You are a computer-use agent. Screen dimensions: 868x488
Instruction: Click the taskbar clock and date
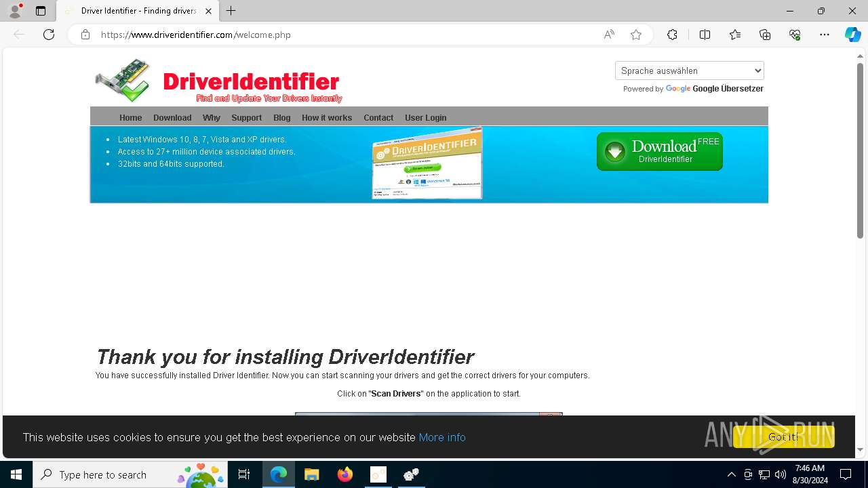[810, 474]
